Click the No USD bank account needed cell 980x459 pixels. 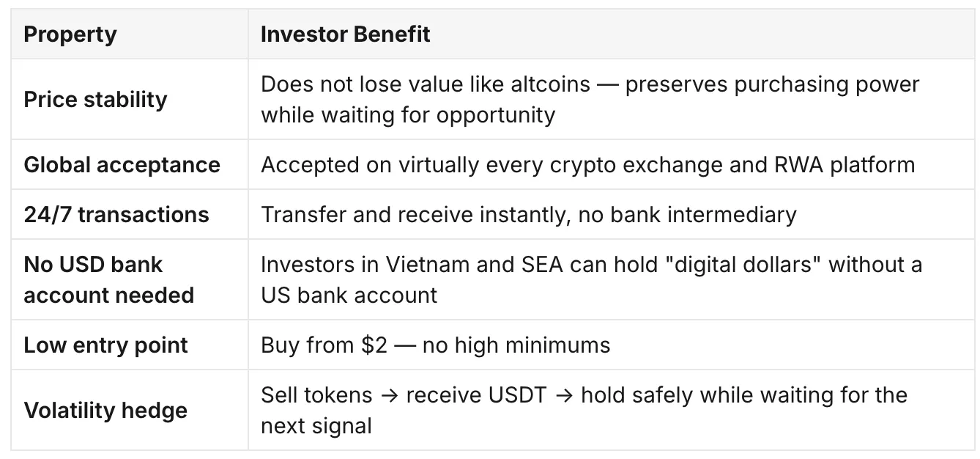tap(109, 279)
